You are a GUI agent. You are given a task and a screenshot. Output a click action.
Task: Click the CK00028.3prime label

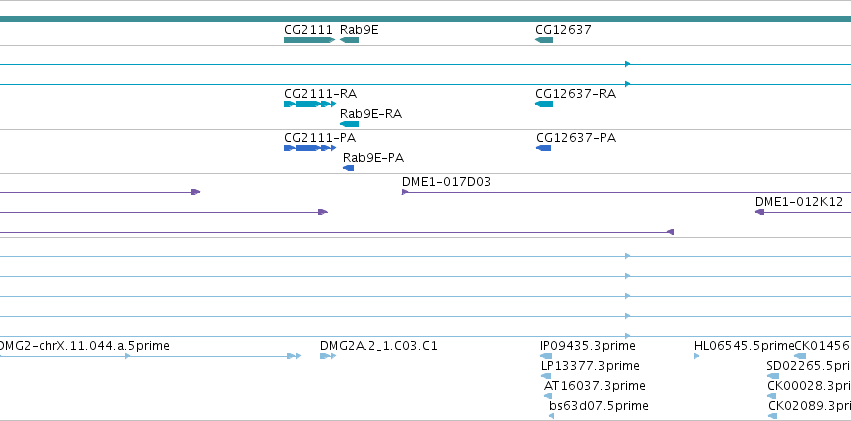pyautogui.click(x=809, y=386)
